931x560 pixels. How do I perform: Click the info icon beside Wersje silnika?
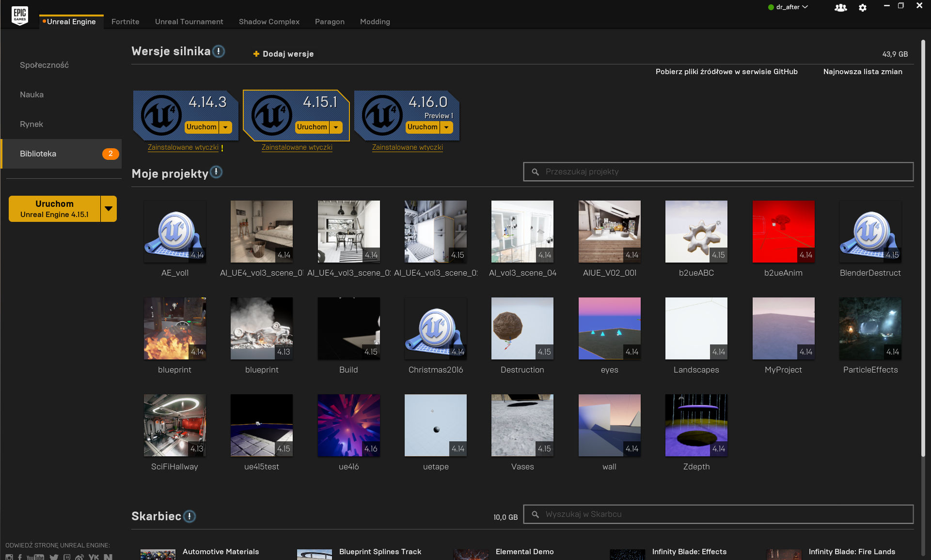(219, 51)
